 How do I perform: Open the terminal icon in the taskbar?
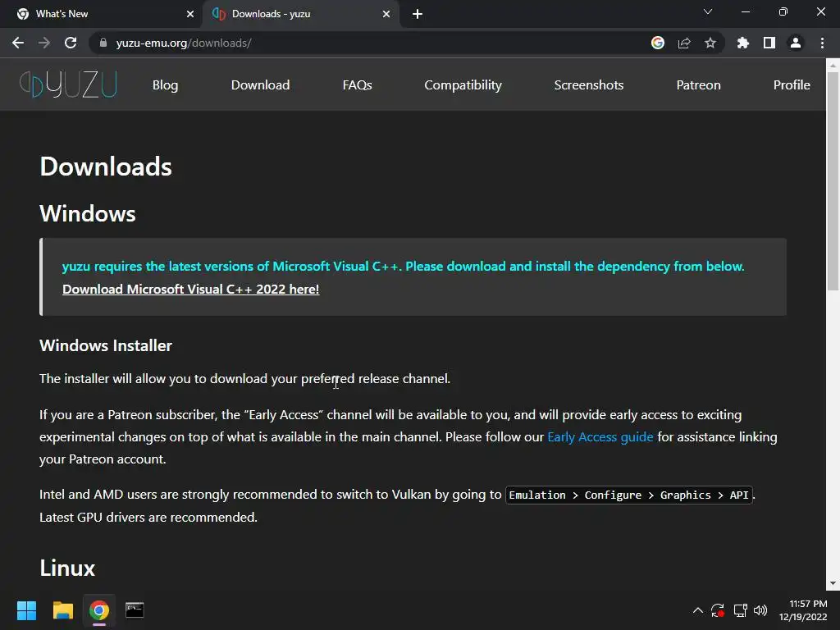click(x=135, y=610)
